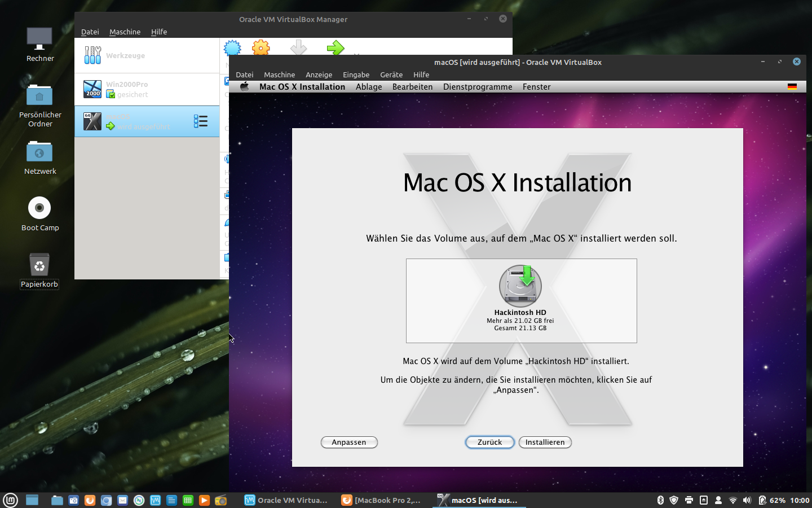This screenshot has width=812, height=508.
Task: Launch green spreadsheet icon in taskbar
Action: [x=188, y=500]
